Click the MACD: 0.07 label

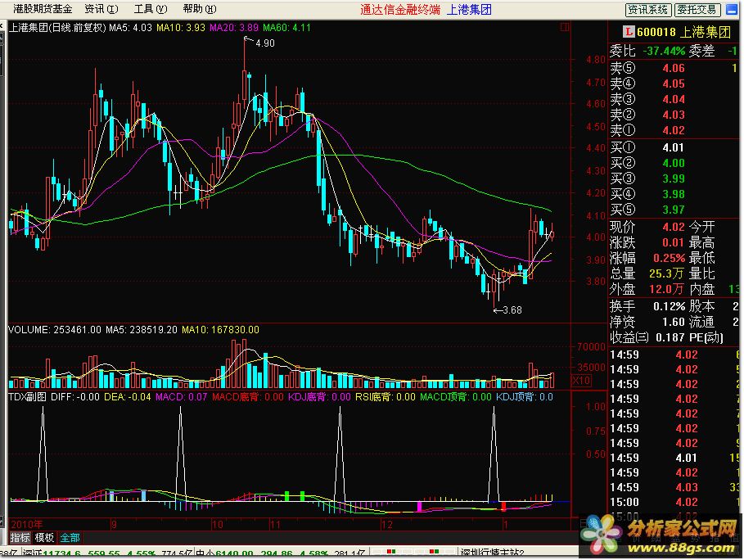(x=181, y=397)
